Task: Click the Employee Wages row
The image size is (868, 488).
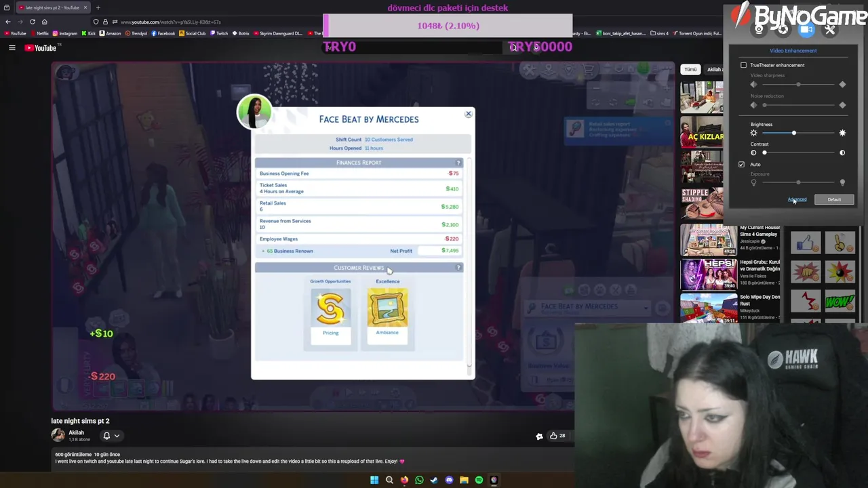Action: (x=359, y=239)
